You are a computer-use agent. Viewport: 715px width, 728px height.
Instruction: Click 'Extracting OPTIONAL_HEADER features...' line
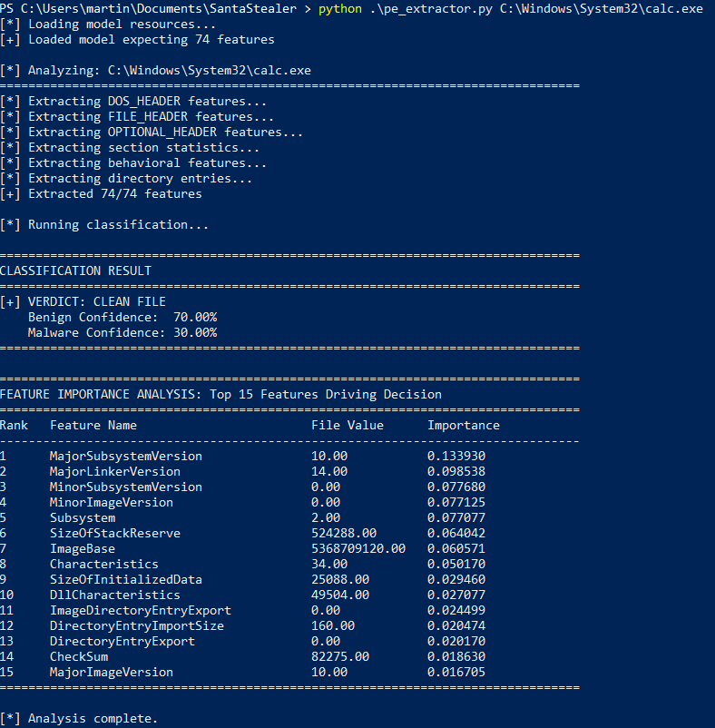166,133
